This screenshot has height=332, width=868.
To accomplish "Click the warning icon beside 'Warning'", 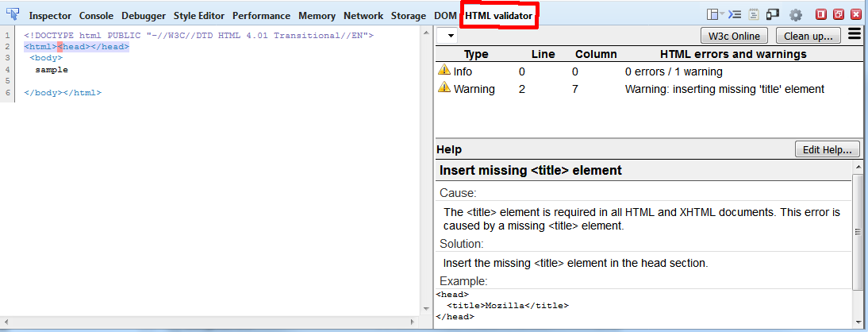I will pyautogui.click(x=444, y=87).
